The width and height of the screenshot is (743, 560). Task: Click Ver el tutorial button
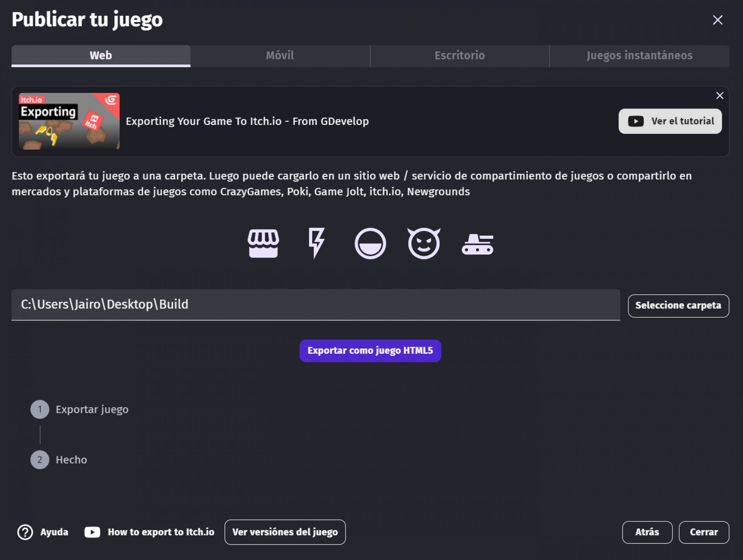(670, 121)
